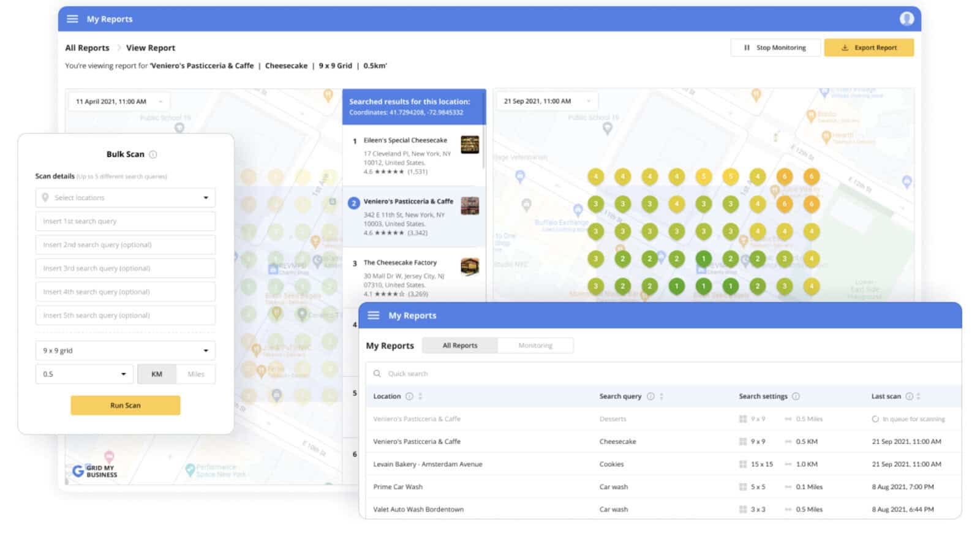
Task: Sort by Last scan column arrows
Action: (918, 396)
